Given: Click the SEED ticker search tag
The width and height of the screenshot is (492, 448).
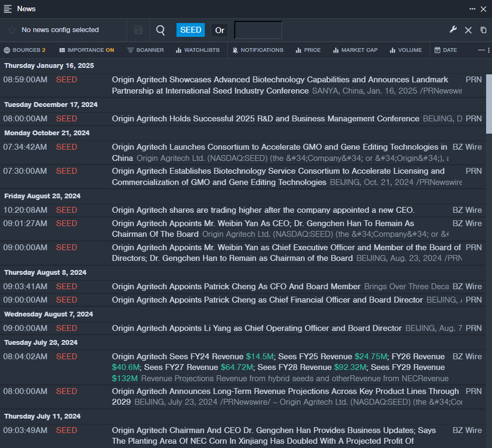Looking at the screenshot, I should [190, 30].
